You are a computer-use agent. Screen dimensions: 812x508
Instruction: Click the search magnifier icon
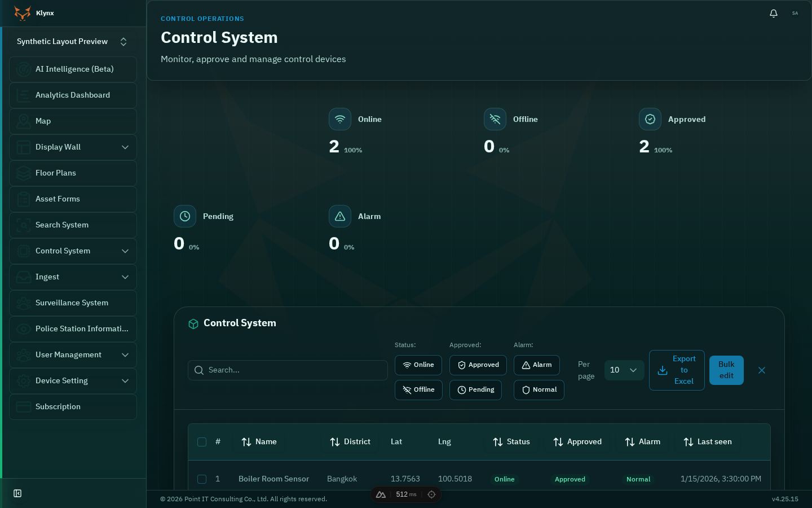199,370
